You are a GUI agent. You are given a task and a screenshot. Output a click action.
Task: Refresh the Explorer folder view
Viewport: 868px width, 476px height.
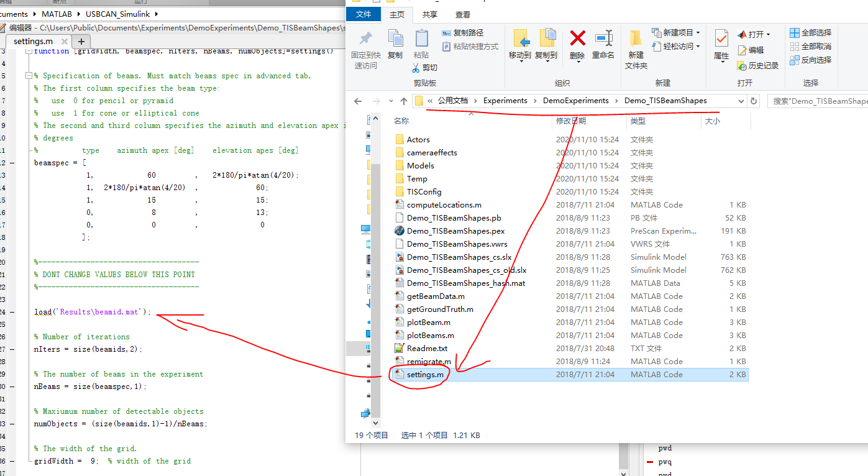point(754,101)
